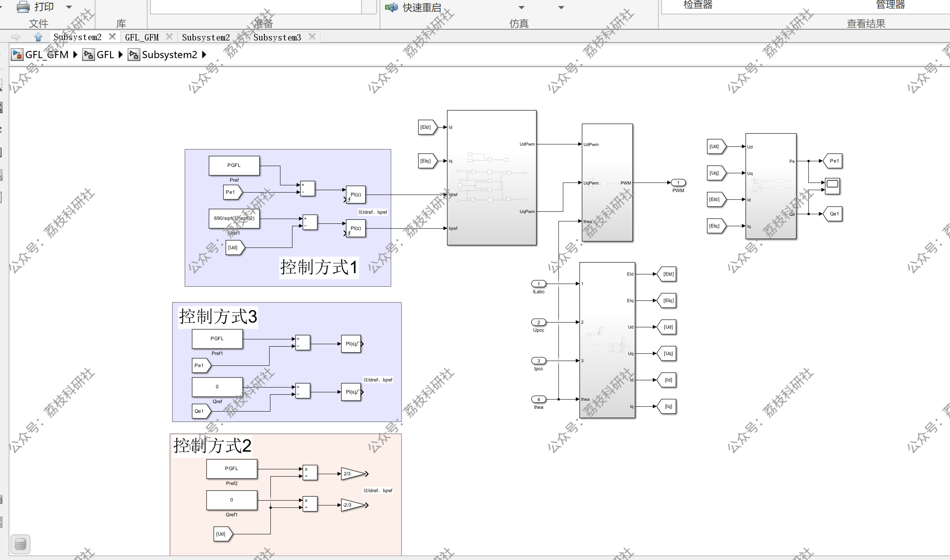This screenshot has width=950, height=560.
Task: Select the measurement subsystem with the EId to Iq outputs
Action: (x=607, y=340)
